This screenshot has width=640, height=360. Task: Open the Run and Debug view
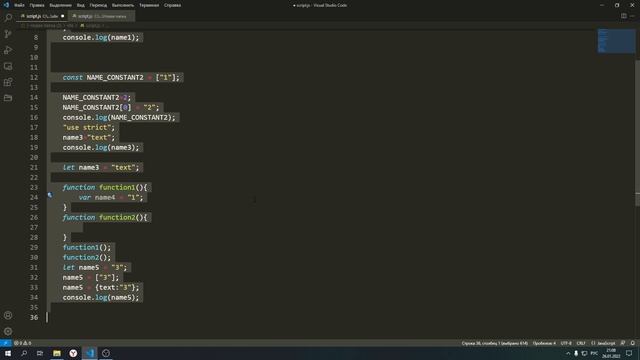(8, 50)
